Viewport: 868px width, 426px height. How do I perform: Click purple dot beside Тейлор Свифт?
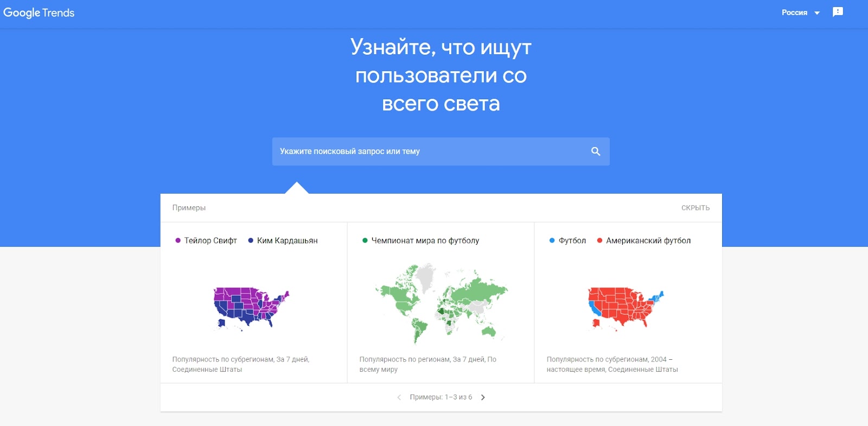coord(178,240)
